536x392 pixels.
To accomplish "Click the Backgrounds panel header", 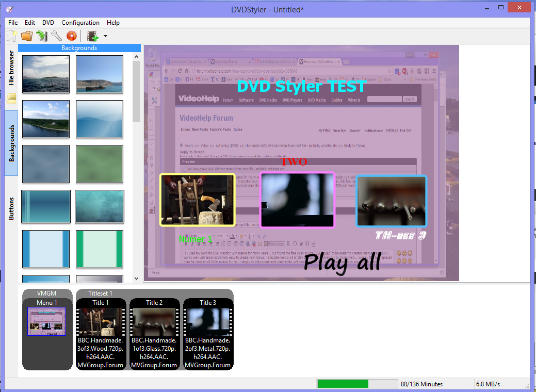I will click(x=79, y=48).
